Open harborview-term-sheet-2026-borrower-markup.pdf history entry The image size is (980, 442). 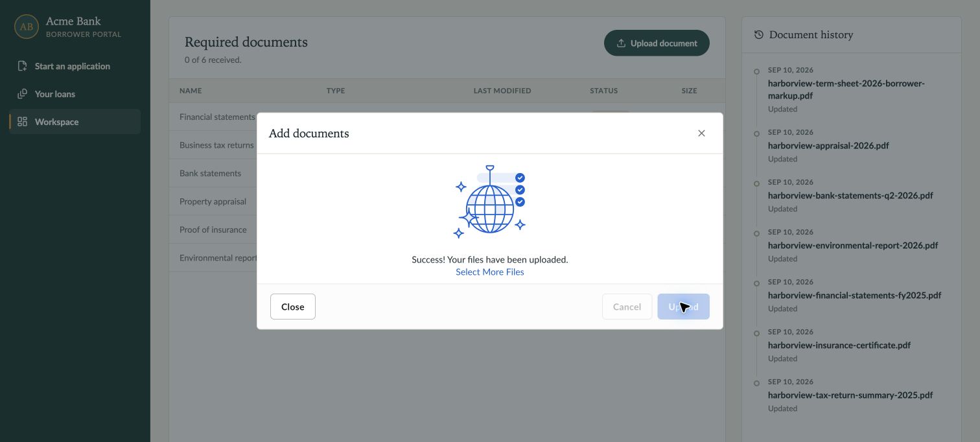[846, 89]
